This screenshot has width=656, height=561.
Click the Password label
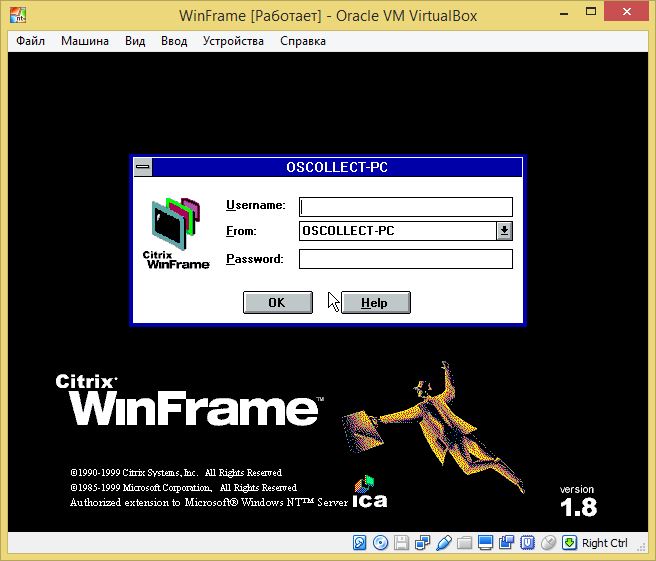[254, 259]
